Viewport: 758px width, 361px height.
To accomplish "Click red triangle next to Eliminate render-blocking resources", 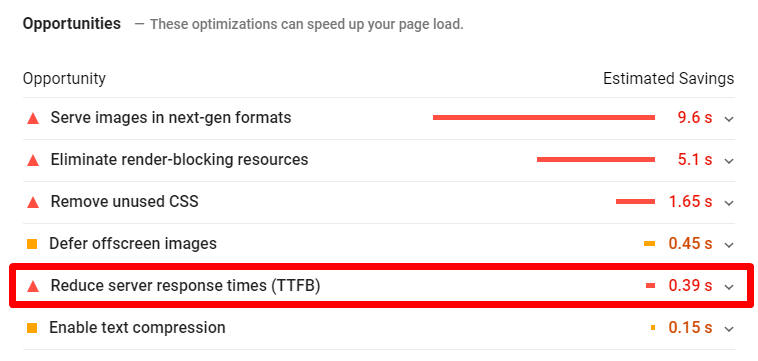I will (33, 160).
